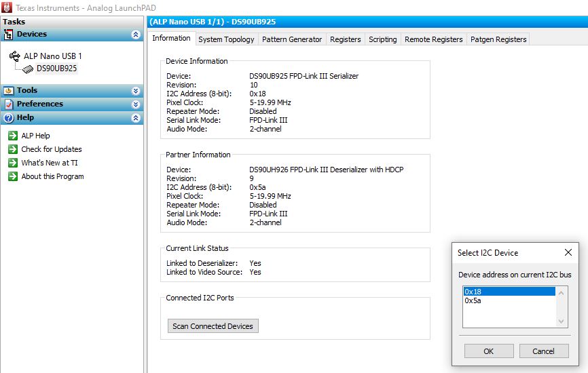The image size is (588, 373).
Task: Click green arrow icon beside ALP Help
Action: click(13, 136)
